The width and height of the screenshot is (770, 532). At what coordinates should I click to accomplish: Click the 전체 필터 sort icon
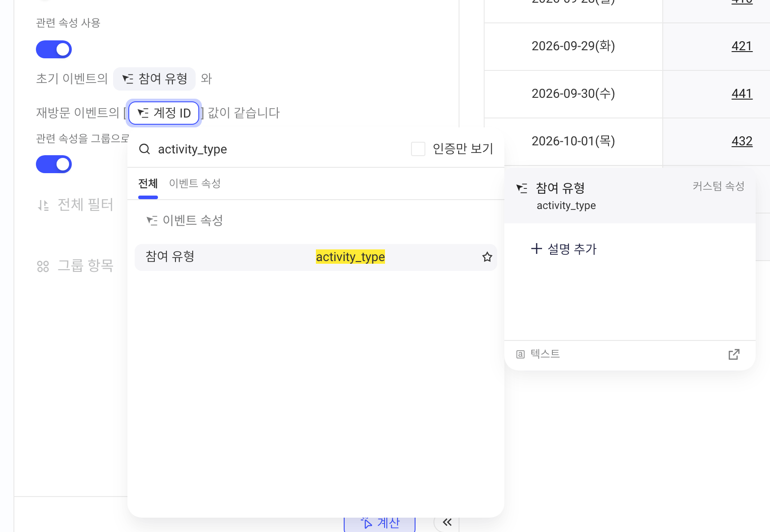click(43, 205)
